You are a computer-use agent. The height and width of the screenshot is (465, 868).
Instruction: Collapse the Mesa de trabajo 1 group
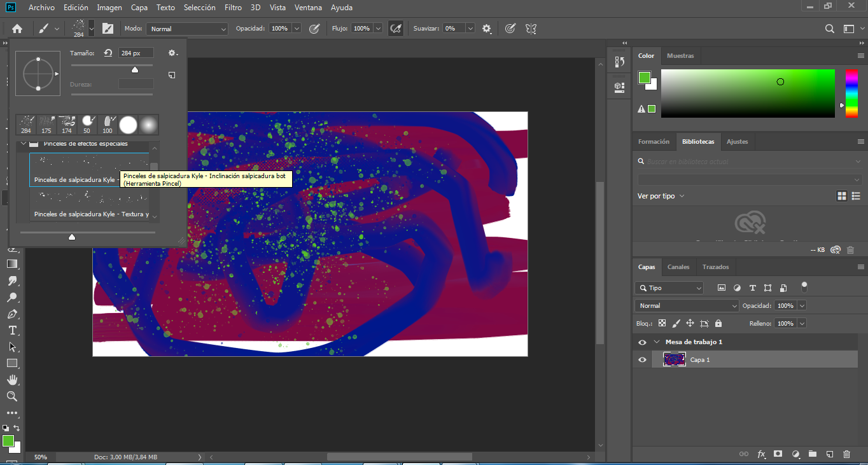point(656,342)
